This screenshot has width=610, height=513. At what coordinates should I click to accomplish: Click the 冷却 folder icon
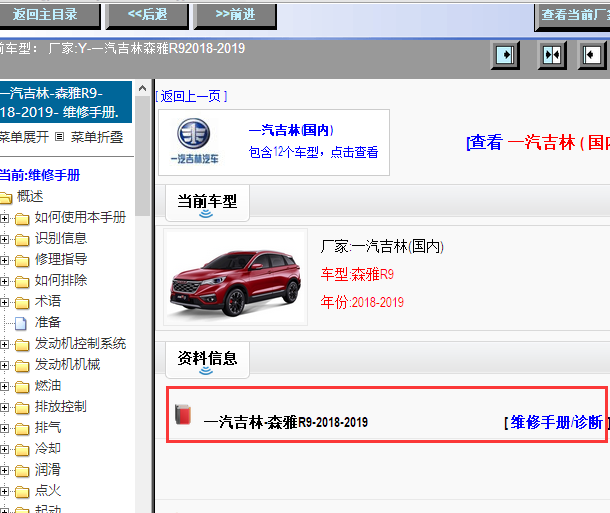(x=22, y=450)
